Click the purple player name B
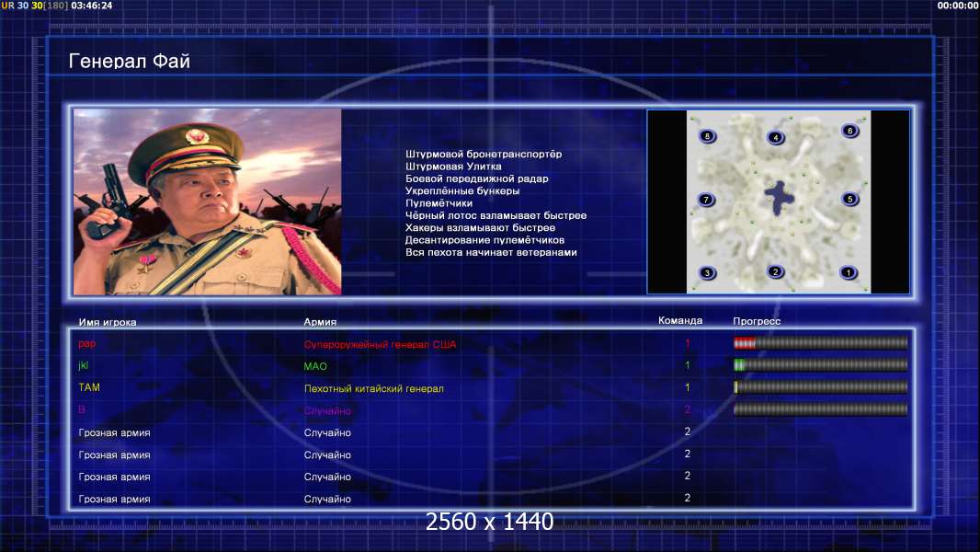980x552 pixels. coord(82,410)
